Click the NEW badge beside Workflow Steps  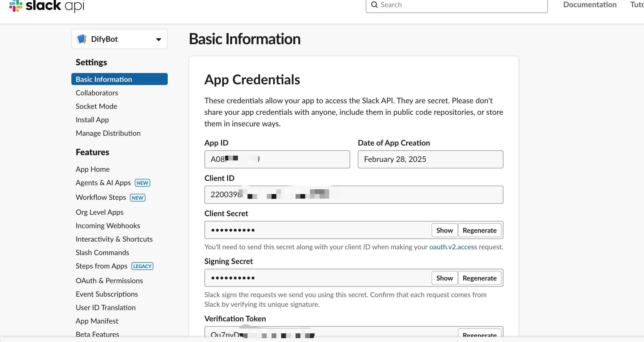137,198
